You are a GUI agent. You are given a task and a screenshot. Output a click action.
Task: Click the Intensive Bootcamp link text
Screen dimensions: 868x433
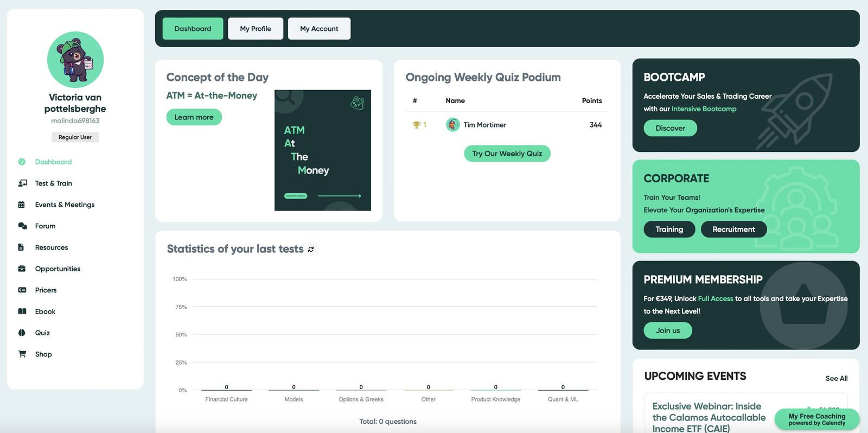tap(704, 109)
